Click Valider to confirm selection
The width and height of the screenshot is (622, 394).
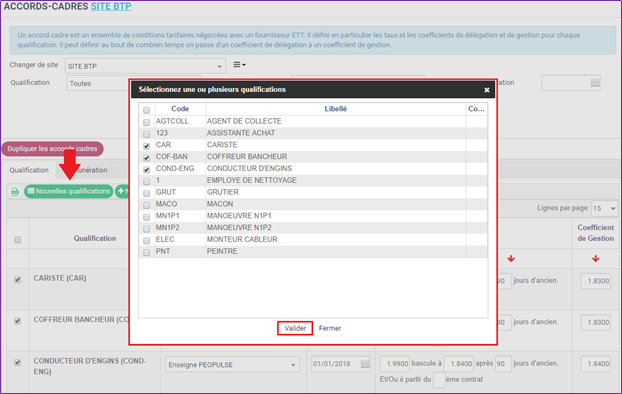295,328
